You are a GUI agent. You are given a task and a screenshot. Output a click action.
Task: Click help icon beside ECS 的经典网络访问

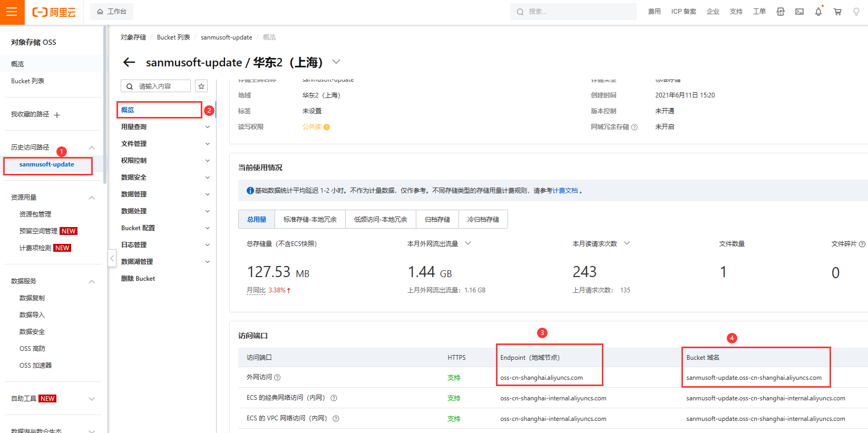point(334,398)
